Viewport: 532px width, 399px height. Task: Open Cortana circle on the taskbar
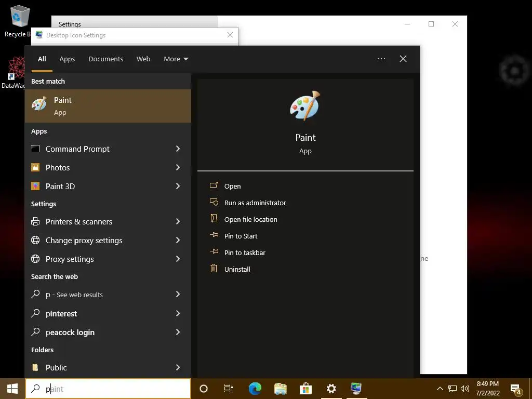(x=204, y=389)
